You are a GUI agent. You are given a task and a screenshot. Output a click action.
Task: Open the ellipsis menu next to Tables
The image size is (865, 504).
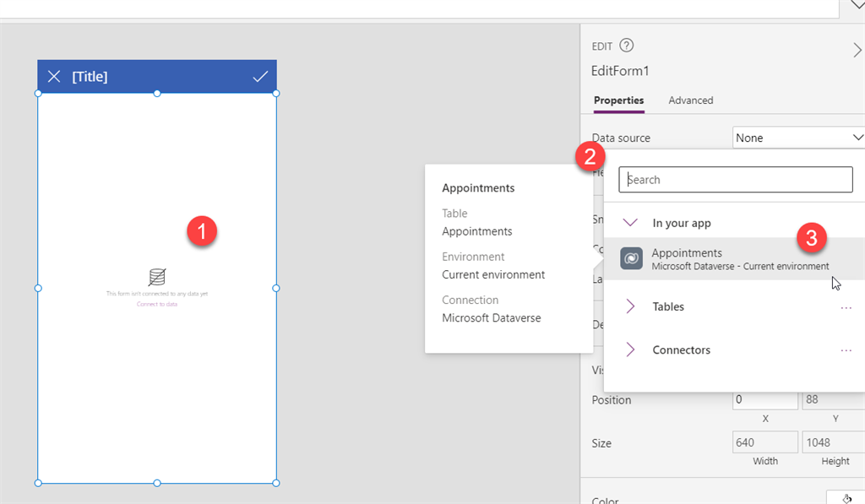[846, 306]
